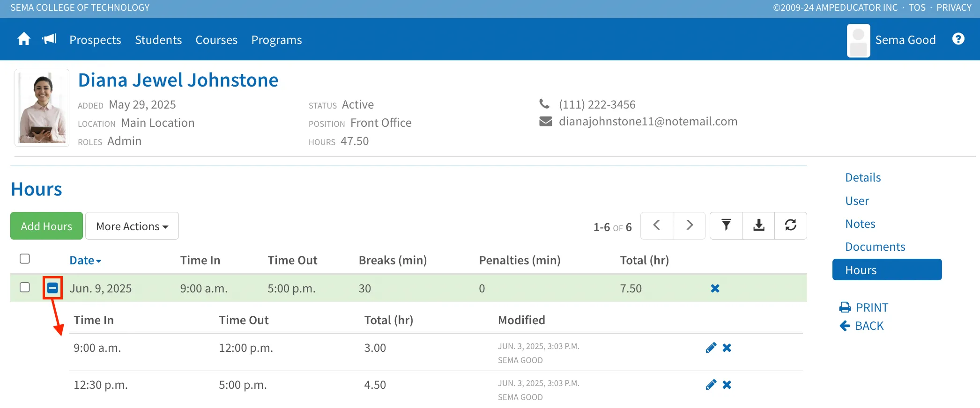Click the phone number (111) 222-3456
Image resolution: width=980 pixels, height=408 pixels.
(597, 104)
